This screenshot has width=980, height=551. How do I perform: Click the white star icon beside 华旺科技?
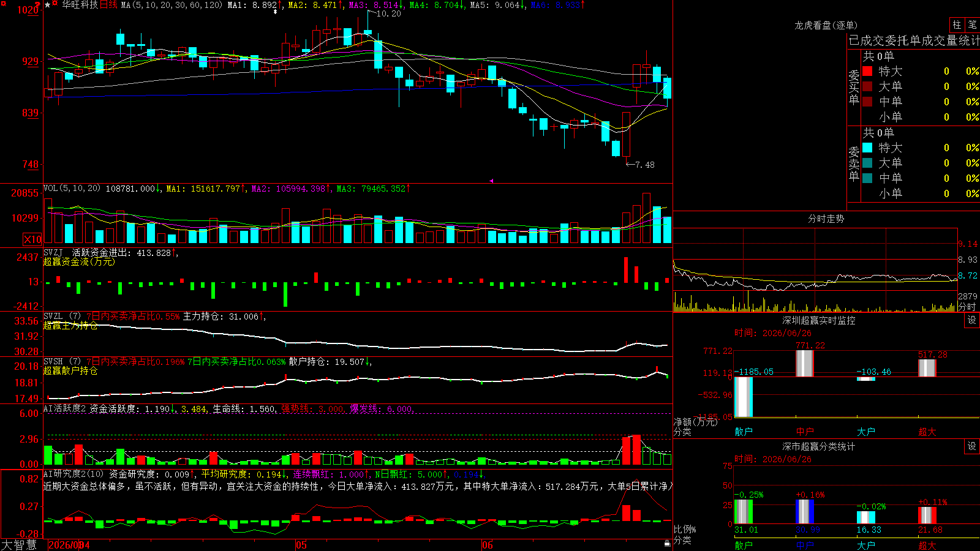tap(47, 5)
